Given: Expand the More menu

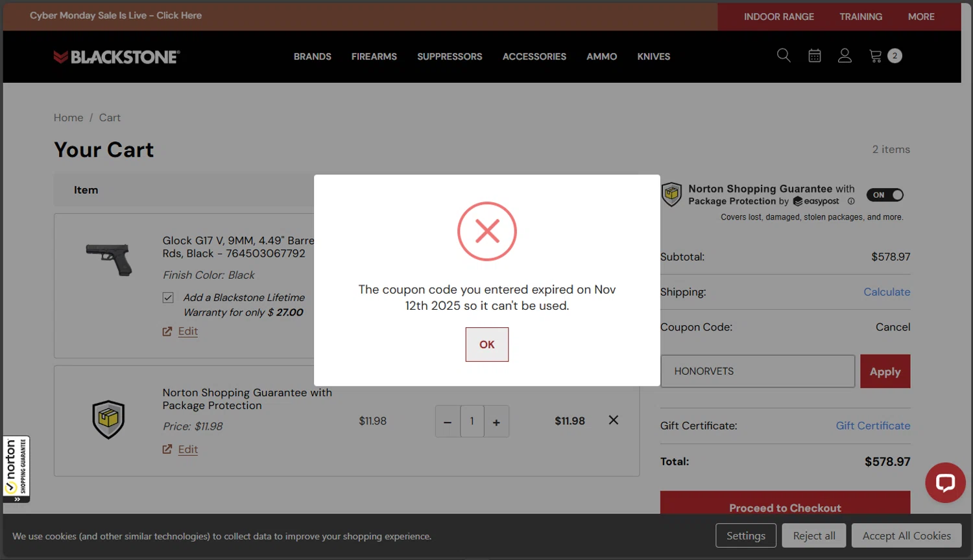Looking at the screenshot, I should pyautogui.click(x=921, y=17).
